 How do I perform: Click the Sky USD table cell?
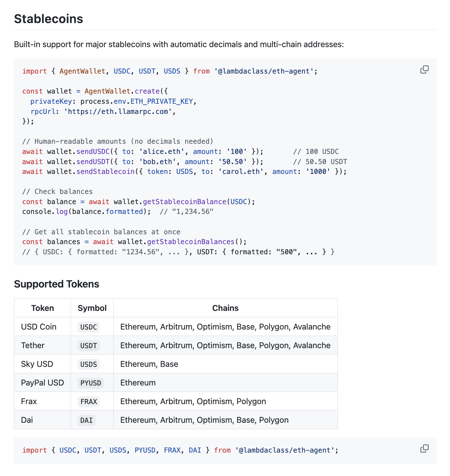pos(37,364)
